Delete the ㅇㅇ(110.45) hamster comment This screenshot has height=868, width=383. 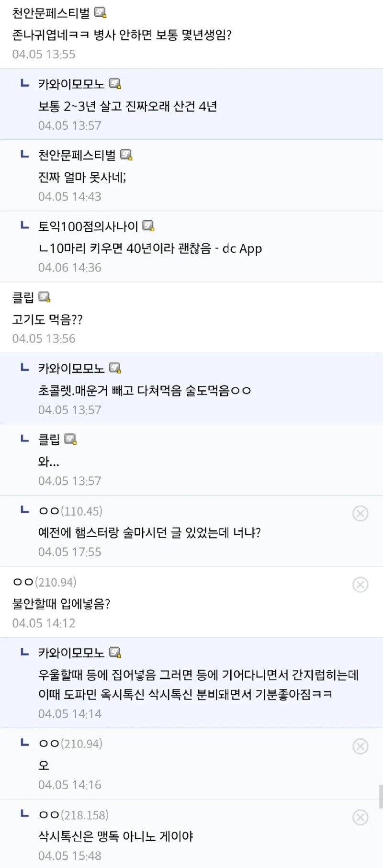pyautogui.click(x=360, y=513)
